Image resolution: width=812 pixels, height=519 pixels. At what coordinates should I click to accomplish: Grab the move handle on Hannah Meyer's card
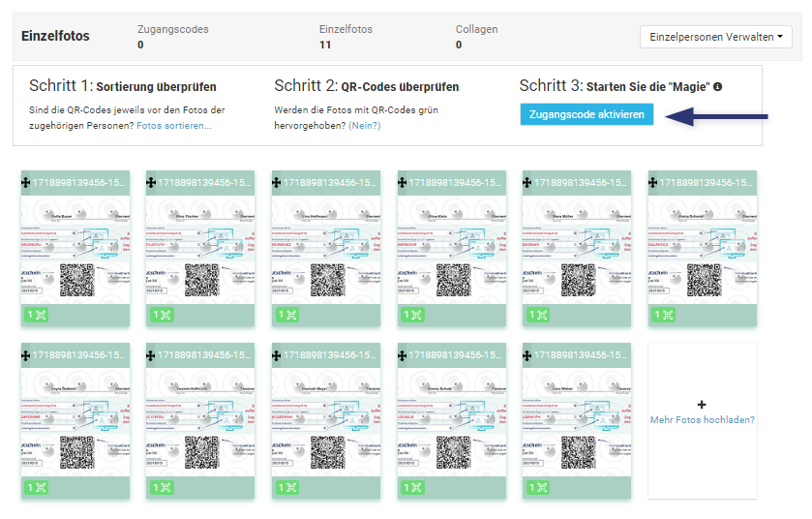click(x=276, y=355)
